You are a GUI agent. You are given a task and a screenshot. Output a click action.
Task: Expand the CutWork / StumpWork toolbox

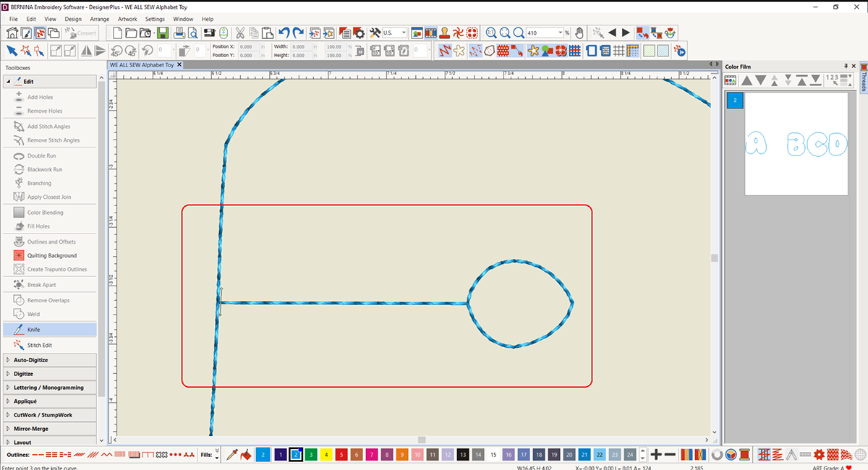tap(49, 415)
